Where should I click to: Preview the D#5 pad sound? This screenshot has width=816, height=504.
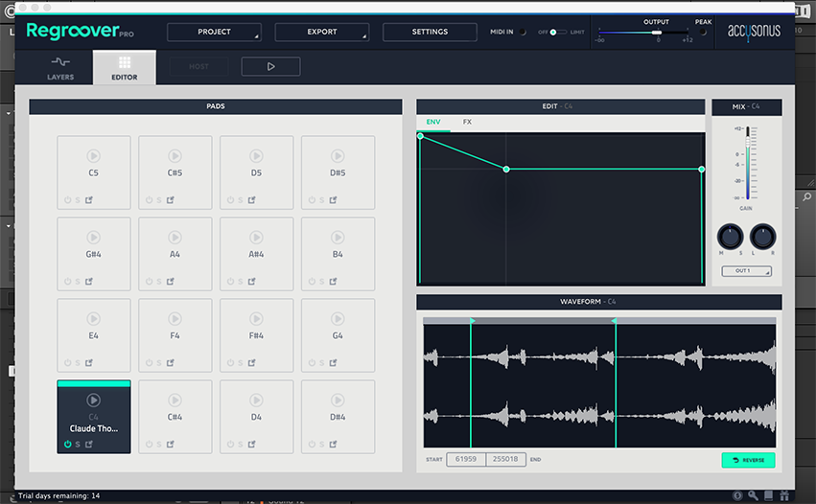tap(338, 155)
